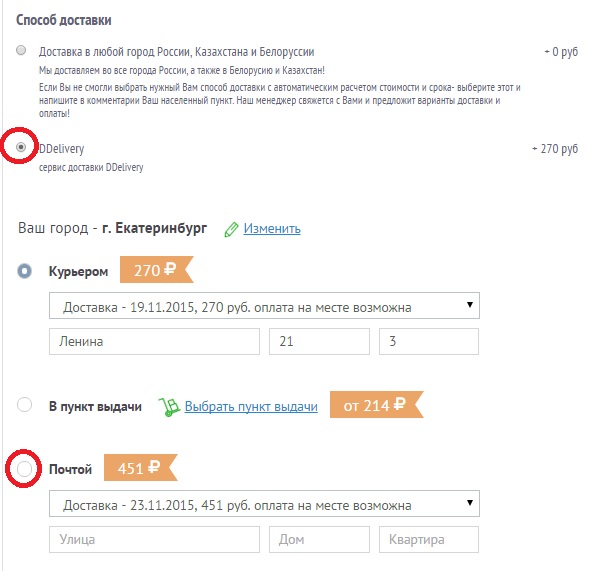Click the apartment field containing 3

coord(429,341)
